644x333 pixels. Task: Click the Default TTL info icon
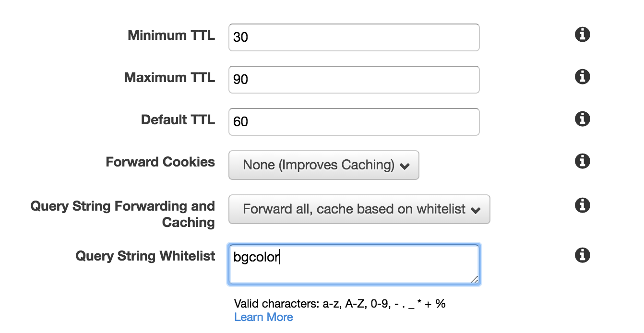[582, 119]
